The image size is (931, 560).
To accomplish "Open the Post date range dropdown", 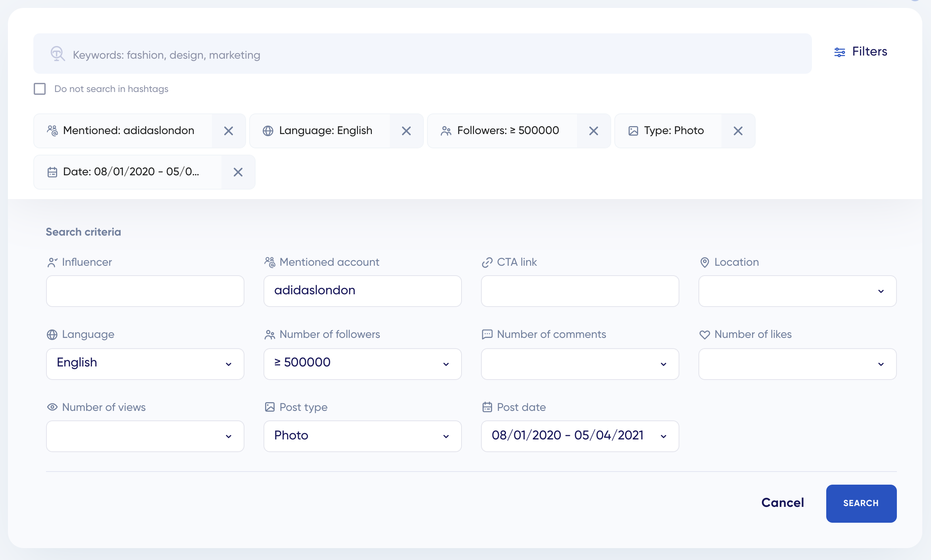I will [580, 436].
